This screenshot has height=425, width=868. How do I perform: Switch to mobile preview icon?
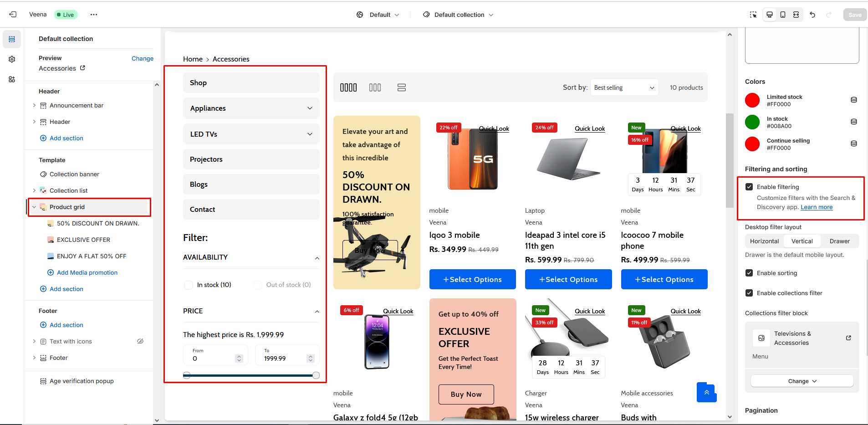[783, 15]
